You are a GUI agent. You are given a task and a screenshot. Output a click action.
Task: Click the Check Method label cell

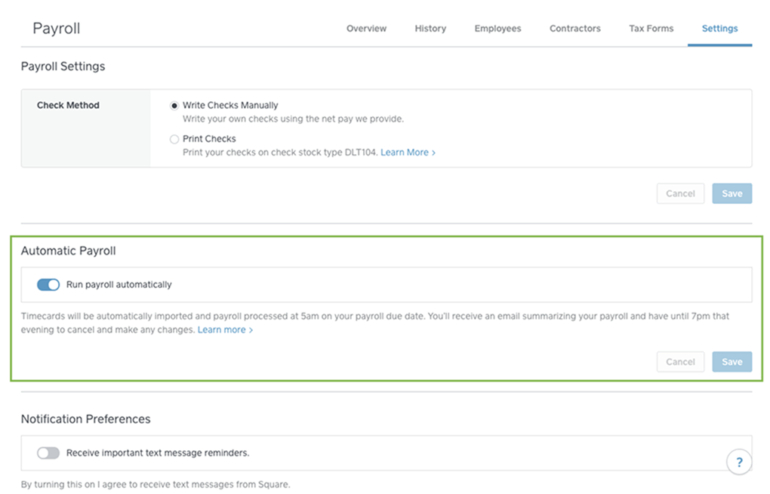(x=68, y=105)
